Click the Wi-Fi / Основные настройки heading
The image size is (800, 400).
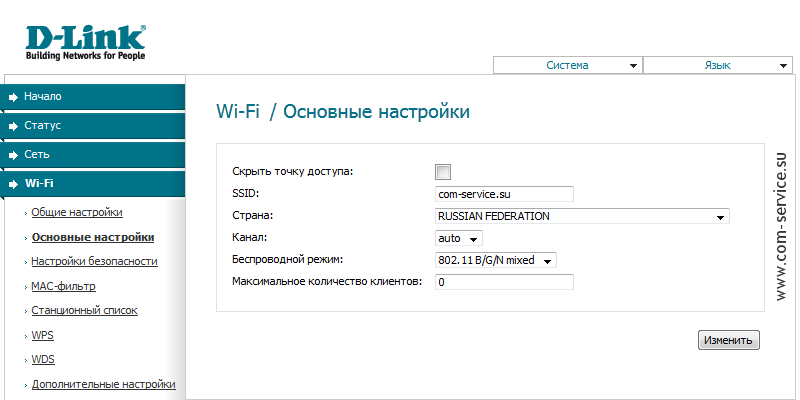(343, 111)
